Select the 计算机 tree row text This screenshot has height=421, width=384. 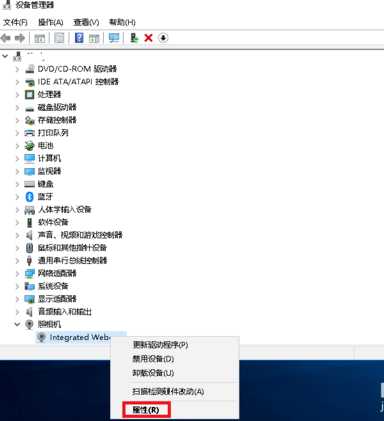(x=49, y=158)
